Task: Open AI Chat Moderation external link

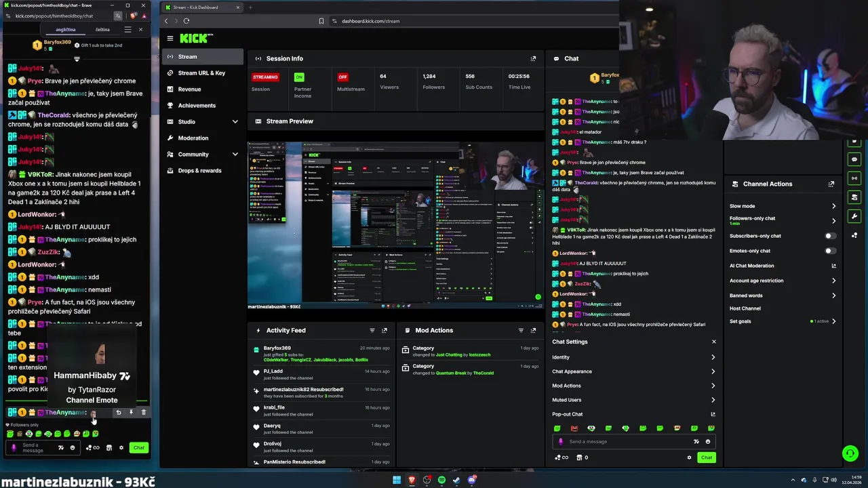Action: pyautogui.click(x=833, y=266)
